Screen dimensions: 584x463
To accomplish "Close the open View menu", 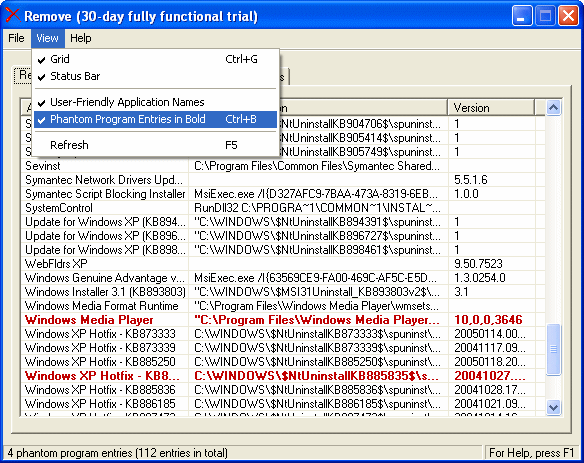I will click(47, 38).
